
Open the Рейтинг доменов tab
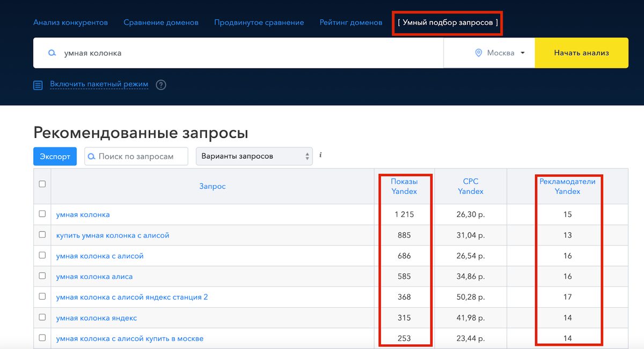tap(351, 23)
